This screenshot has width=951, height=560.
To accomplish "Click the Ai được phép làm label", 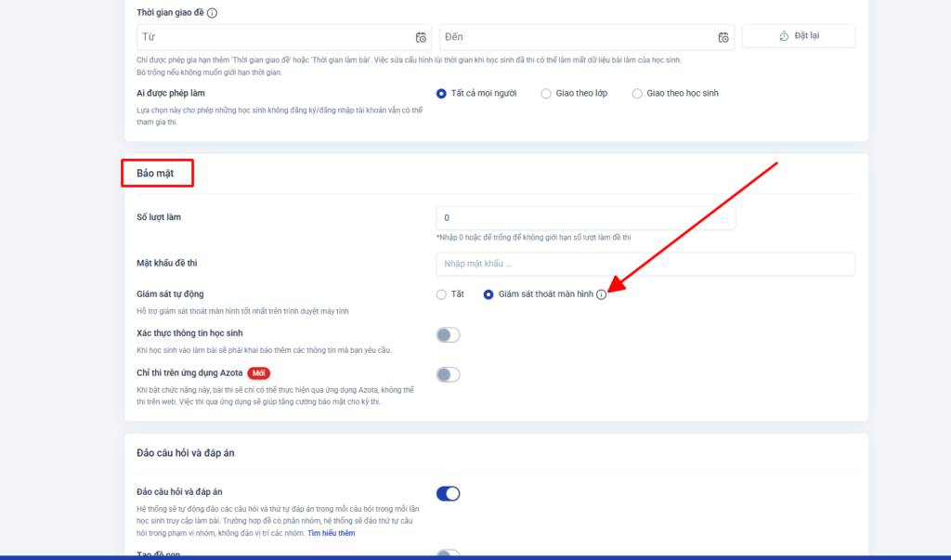I will 171,94.
